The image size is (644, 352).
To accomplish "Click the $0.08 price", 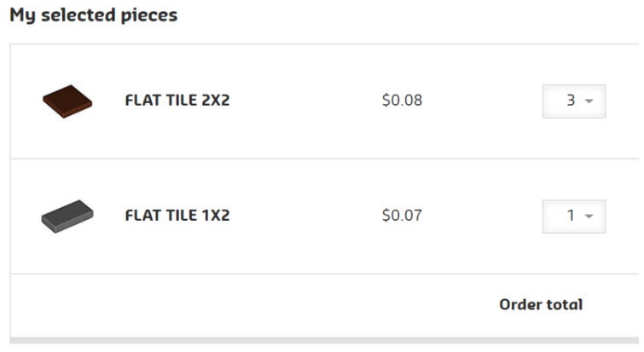I will (x=402, y=101).
